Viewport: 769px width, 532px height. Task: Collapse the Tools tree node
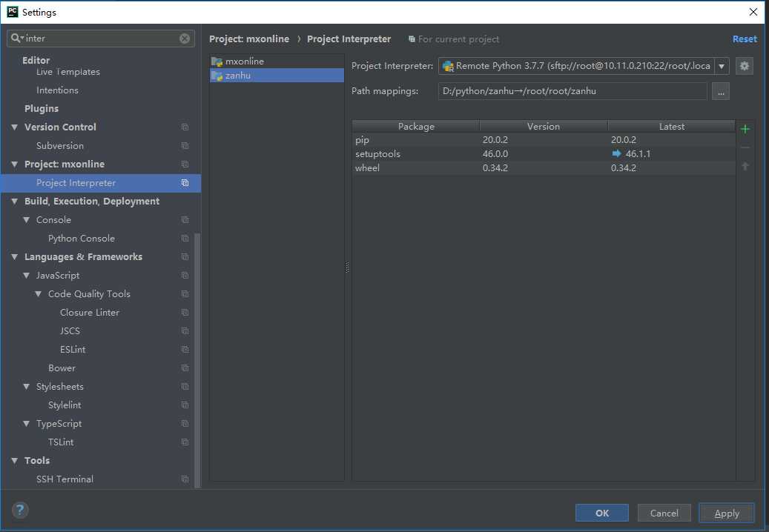[x=14, y=461]
